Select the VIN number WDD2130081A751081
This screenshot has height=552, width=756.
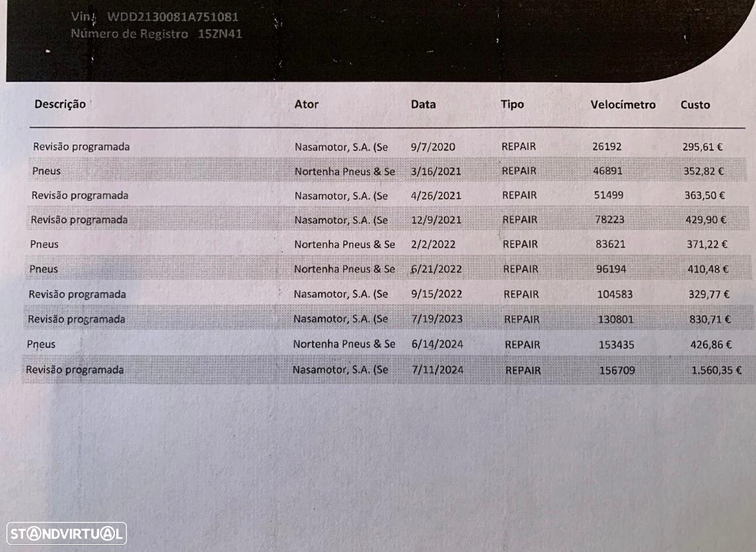(173, 17)
